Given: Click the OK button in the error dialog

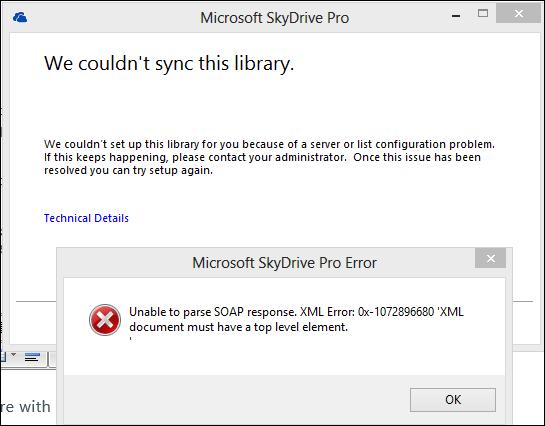Looking at the screenshot, I should pyautogui.click(x=453, y=400).
